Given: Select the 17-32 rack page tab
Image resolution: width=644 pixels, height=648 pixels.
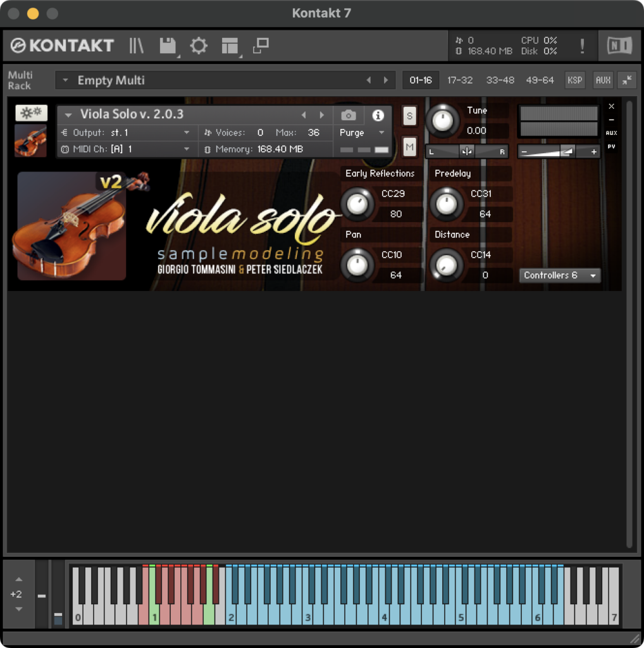Looking at the screenshot, I should [x=460, y=80].
